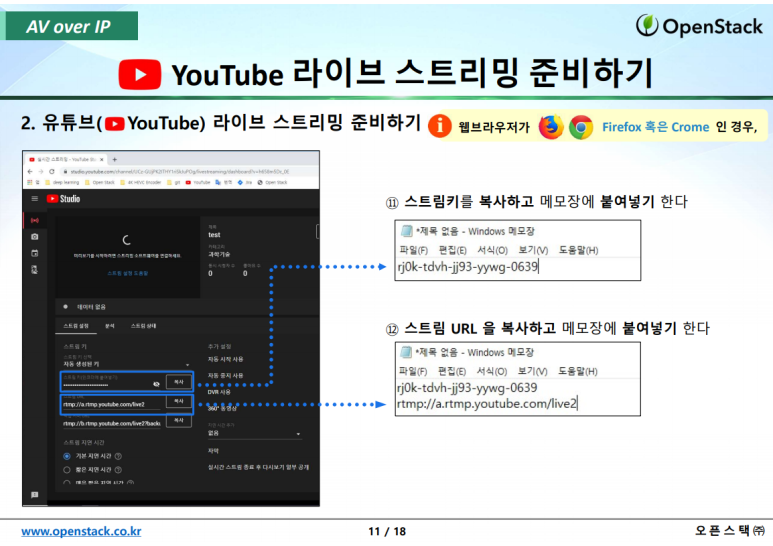
Task: Select the live Stream icon in Studio sidebar
Action: click(35, 220)
